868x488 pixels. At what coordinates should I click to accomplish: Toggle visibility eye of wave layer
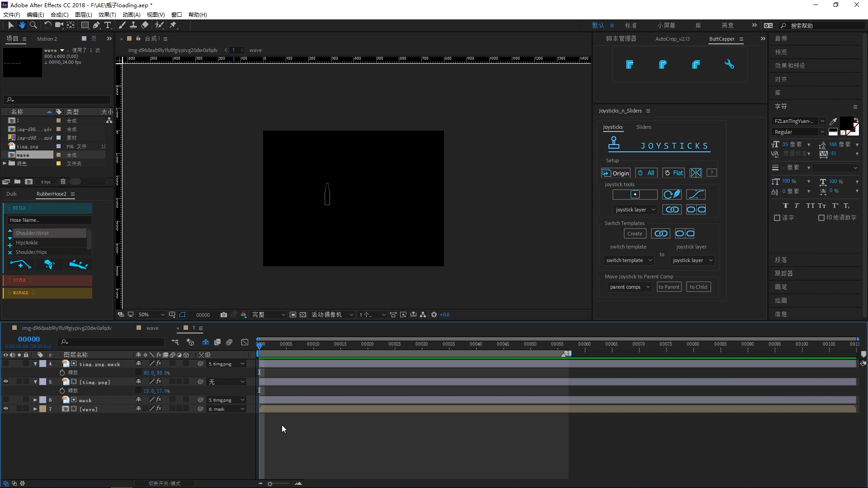point(6,409)
